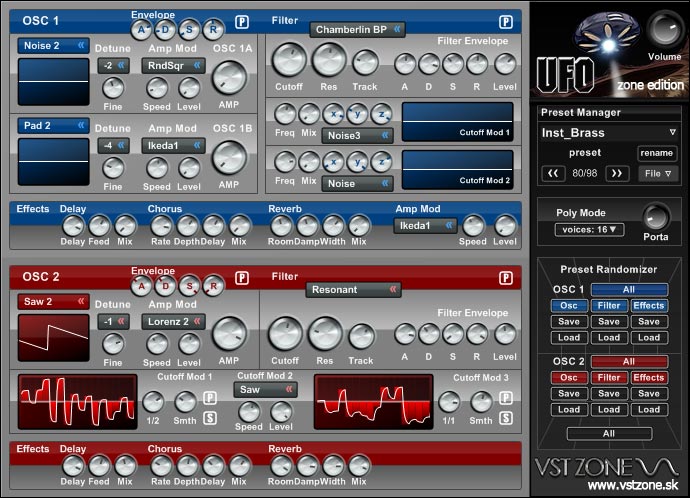
Task: Open the voices: 16 dropdown
Action: point(589,230)
